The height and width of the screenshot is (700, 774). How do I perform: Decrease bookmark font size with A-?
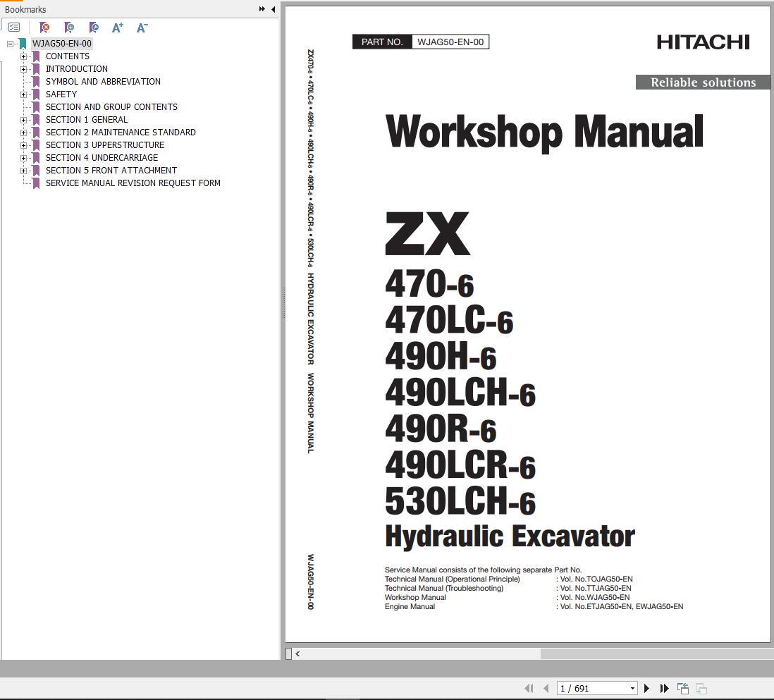pos(142,27)
